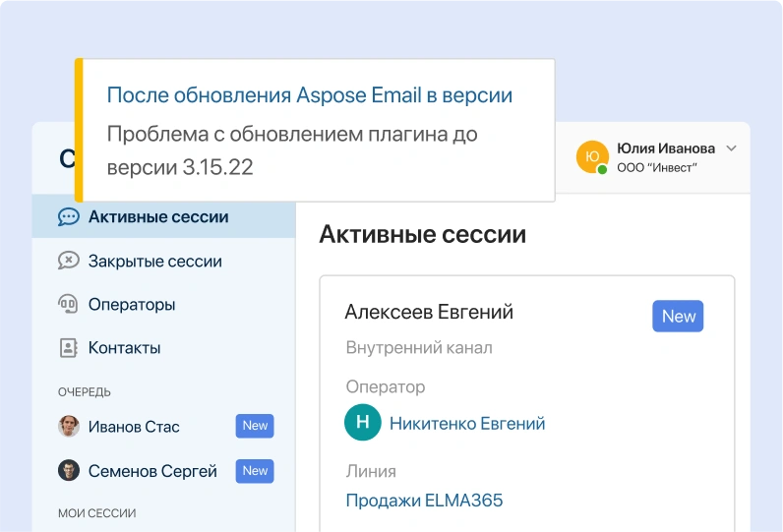Click the closed chat icon for Закрытые сессии
This screenshot has width=783, height=532.
coord(69,261)
